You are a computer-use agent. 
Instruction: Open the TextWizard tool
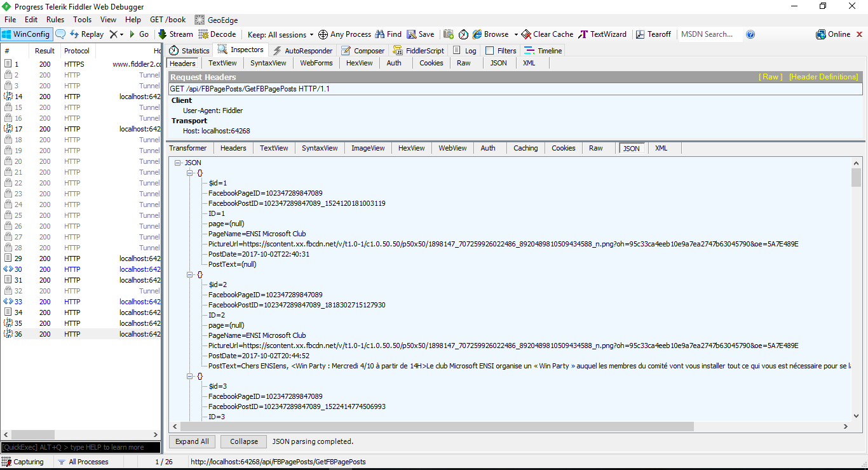602,34
